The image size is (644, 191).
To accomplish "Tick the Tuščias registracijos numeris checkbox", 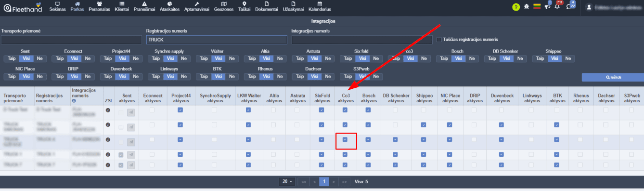I will (439, 40).
